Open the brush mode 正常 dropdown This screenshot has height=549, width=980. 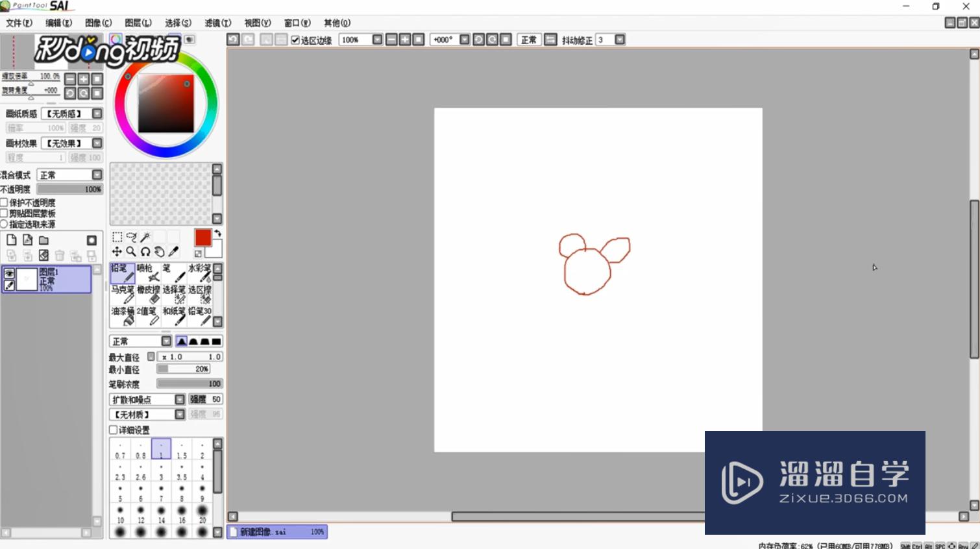[x=166, y=341]
